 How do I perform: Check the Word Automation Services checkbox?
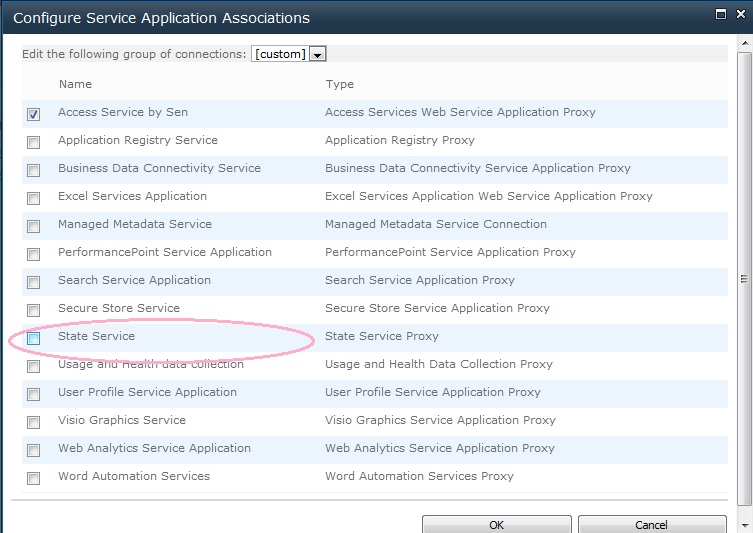(34, 478)
